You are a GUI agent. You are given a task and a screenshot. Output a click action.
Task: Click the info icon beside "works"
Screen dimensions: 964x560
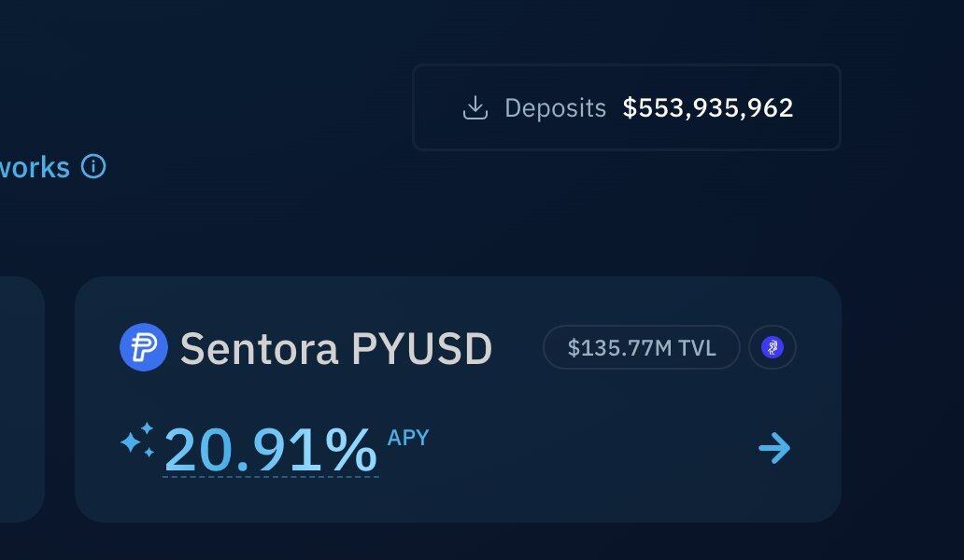click(93, 166)
